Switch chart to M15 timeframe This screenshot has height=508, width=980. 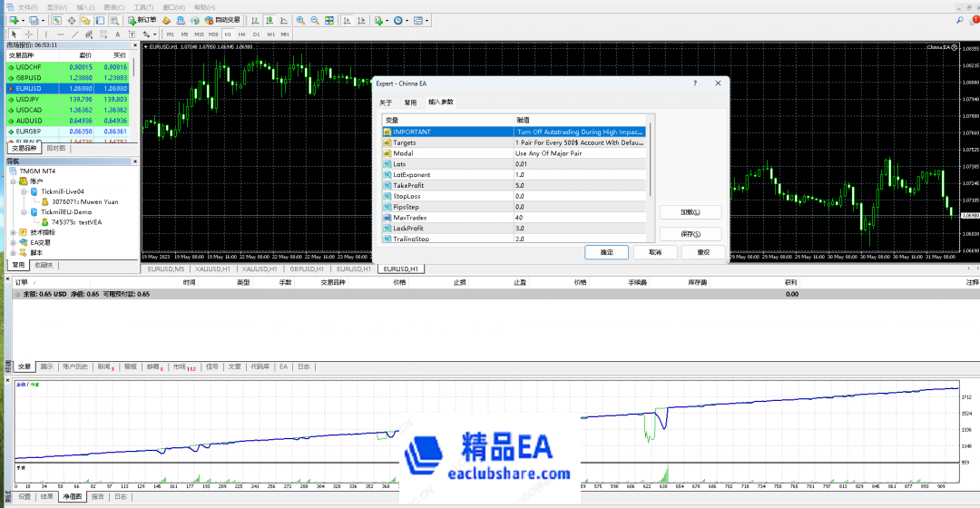click(x=199, y=34)
